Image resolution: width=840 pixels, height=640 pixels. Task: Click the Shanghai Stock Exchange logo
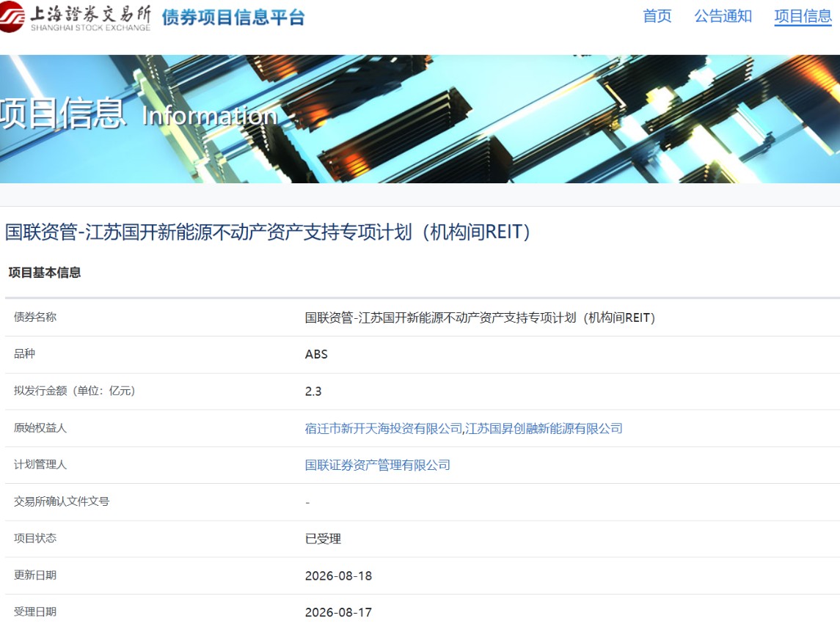pyautogui.click(x=75, y=18)
